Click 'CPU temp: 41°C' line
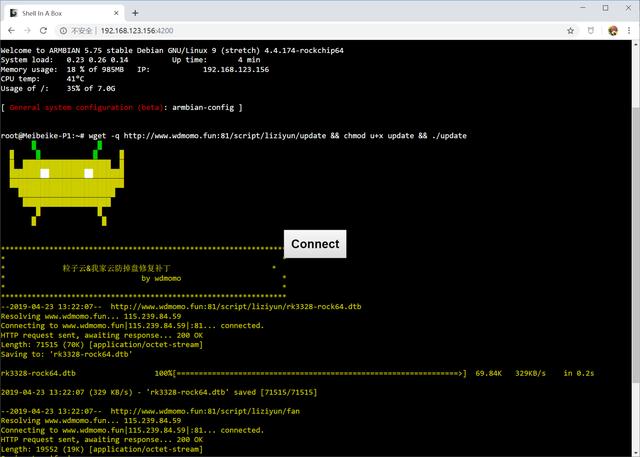This screenshot has height=457, width=640. tap(42, 79)
